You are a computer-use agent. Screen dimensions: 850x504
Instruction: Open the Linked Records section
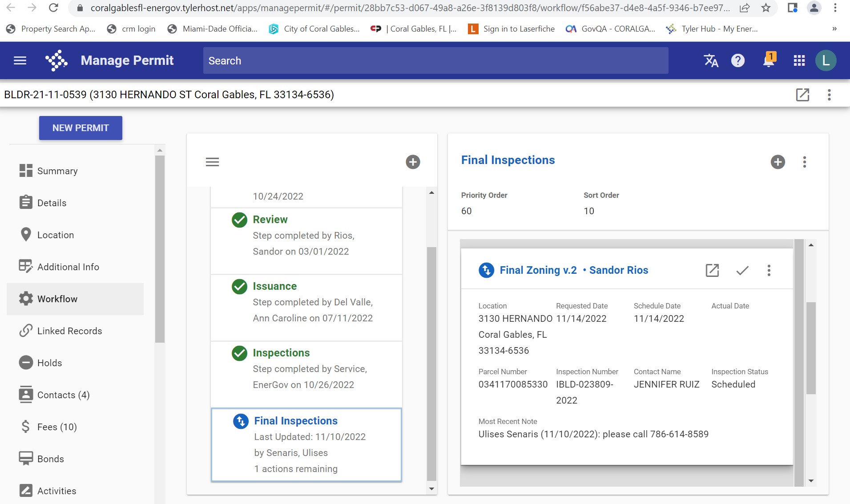click(x=69, y=331)
